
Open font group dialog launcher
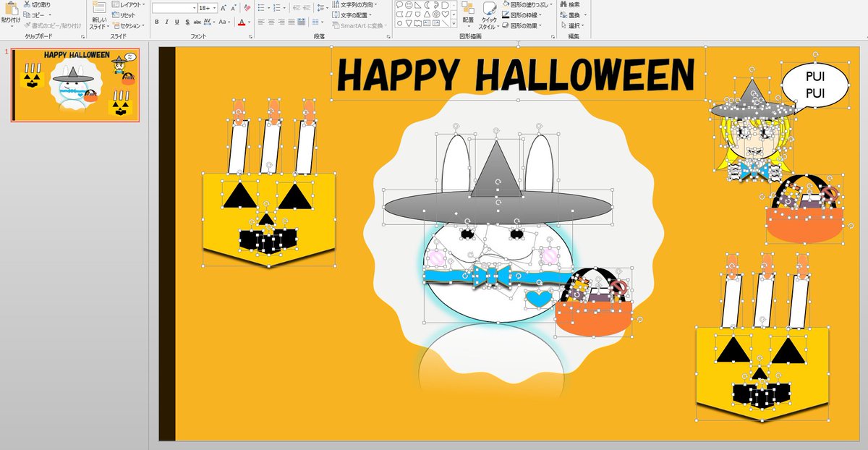[x=250, y=36]
